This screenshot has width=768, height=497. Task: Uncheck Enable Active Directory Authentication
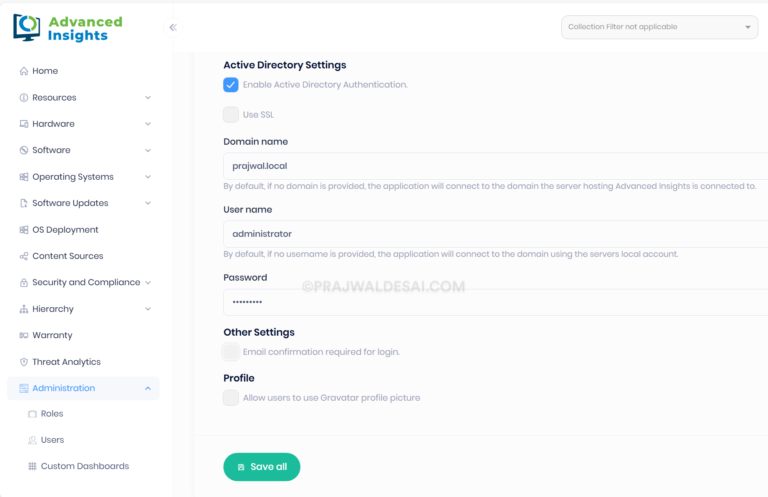pyautogui.click(x=231, y=85)
